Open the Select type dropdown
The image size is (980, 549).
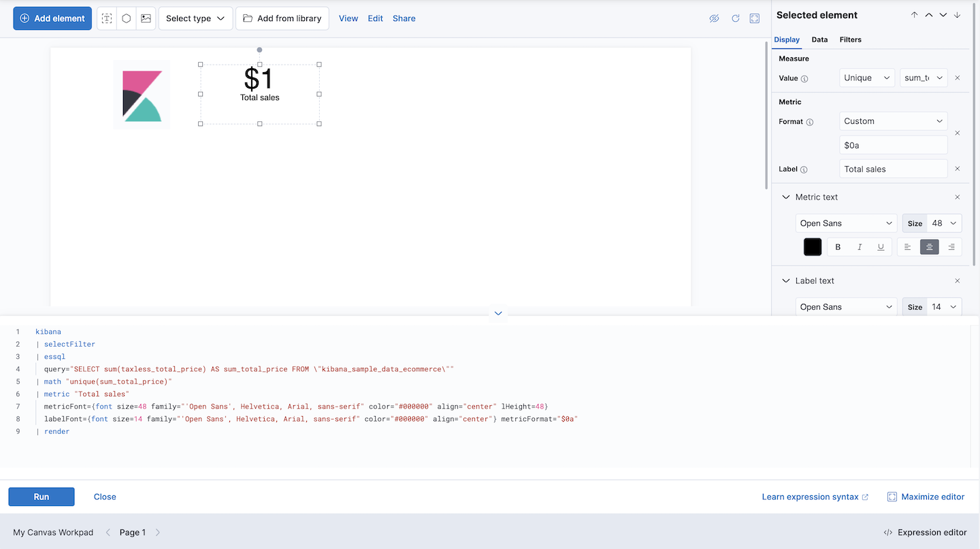point(195,18)
